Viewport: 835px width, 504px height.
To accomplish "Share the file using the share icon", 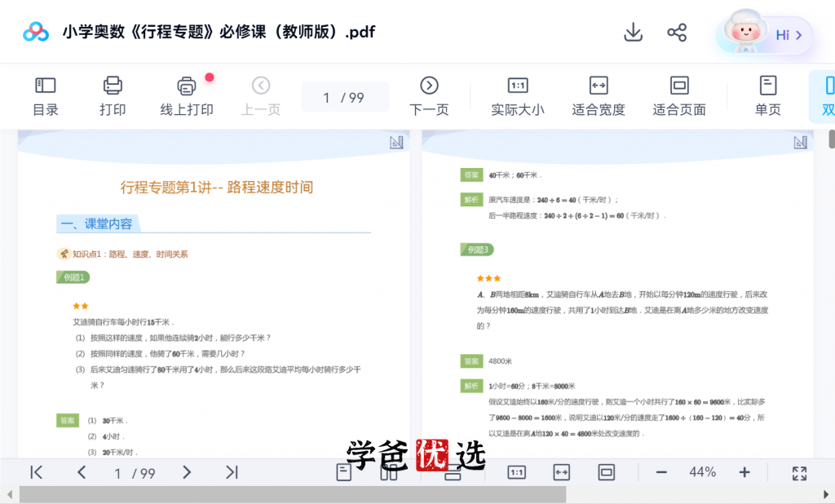I will pos(677,33).
